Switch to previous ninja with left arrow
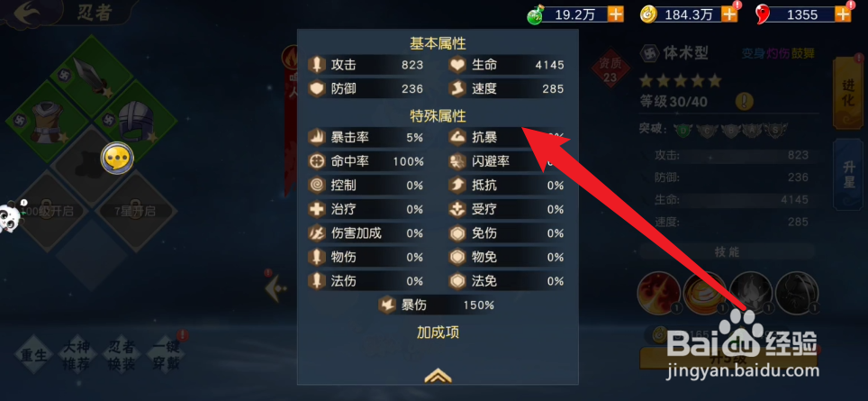The width and height of the screenshot is (868, 401). click(276, 288)
